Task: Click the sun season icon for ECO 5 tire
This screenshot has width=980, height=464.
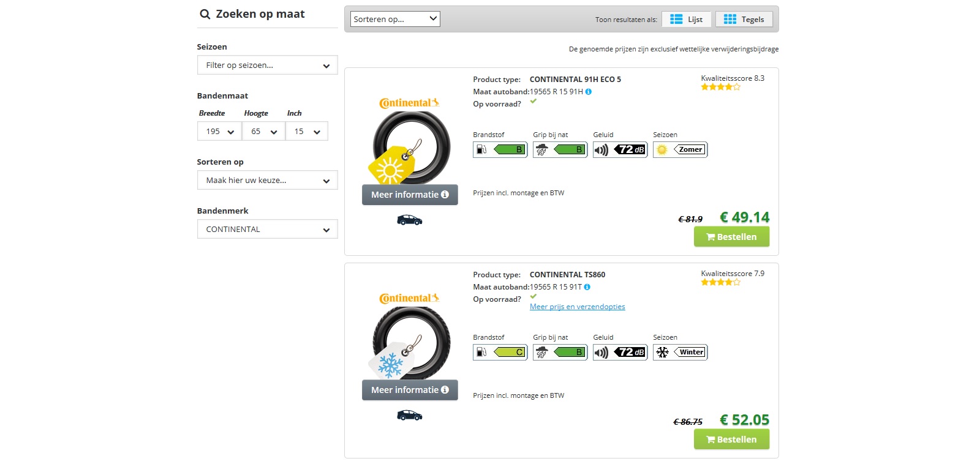Action: (662, 149)
